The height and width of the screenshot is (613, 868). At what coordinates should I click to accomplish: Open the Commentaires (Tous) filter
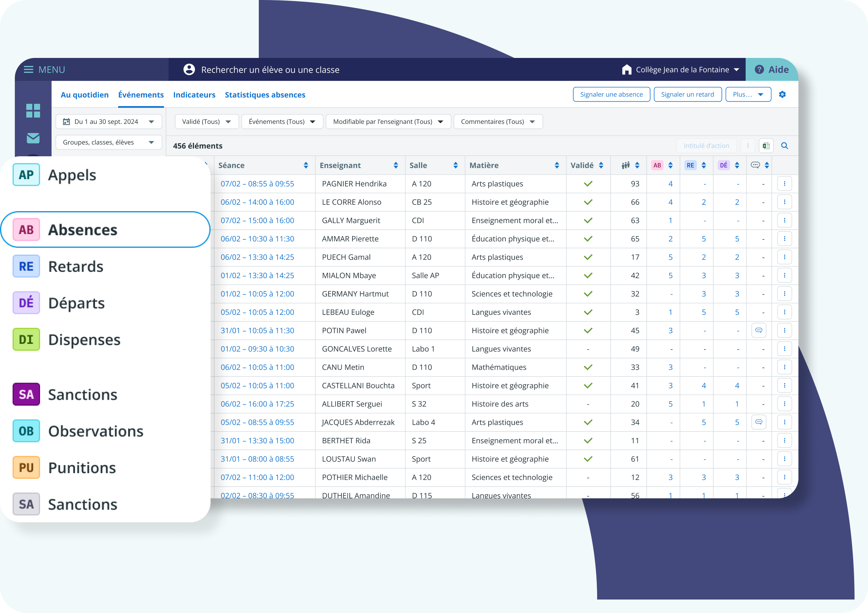498,122
